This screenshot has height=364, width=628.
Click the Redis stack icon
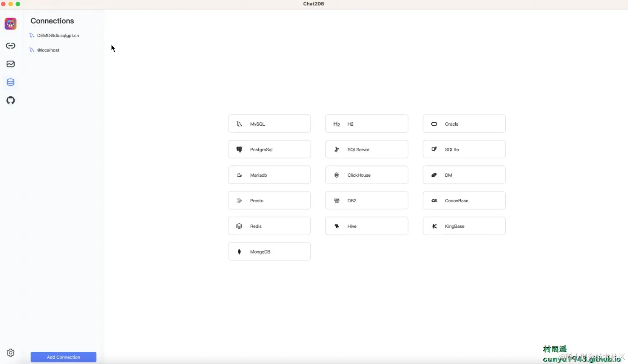[x=239, y=226]
